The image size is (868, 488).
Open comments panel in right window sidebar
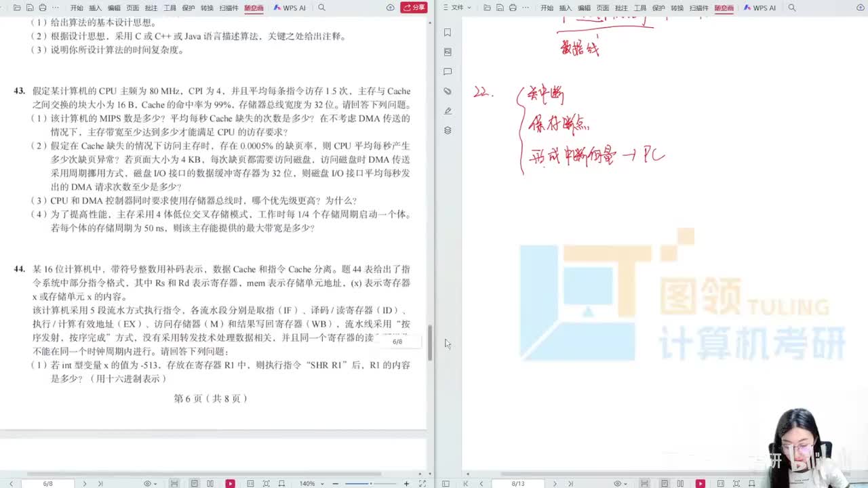[448, 71]
